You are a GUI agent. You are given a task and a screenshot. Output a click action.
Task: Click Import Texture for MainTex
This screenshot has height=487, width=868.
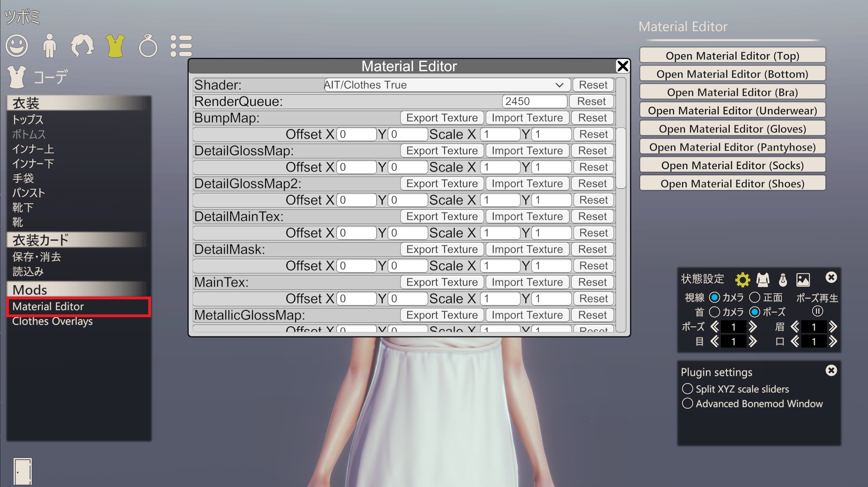(527, 282)
